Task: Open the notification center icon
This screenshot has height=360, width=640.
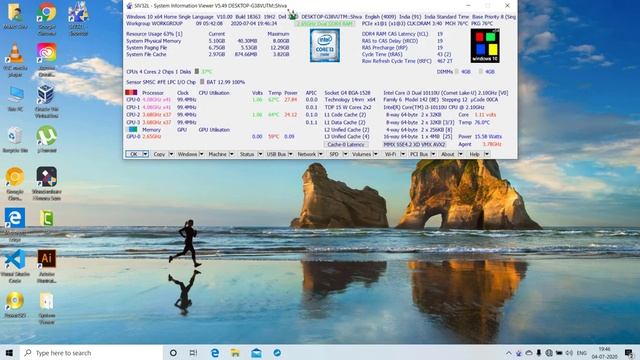Action: pos(629,353)
